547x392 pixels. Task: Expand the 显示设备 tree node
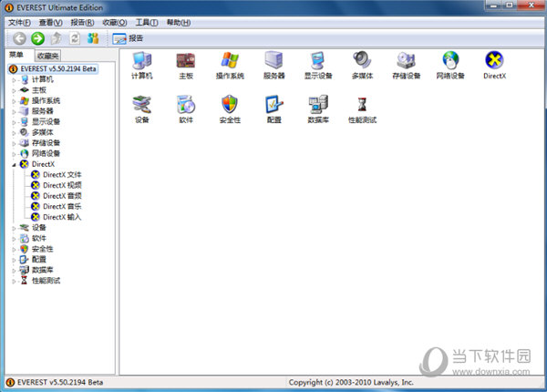(x=14, y=122)
